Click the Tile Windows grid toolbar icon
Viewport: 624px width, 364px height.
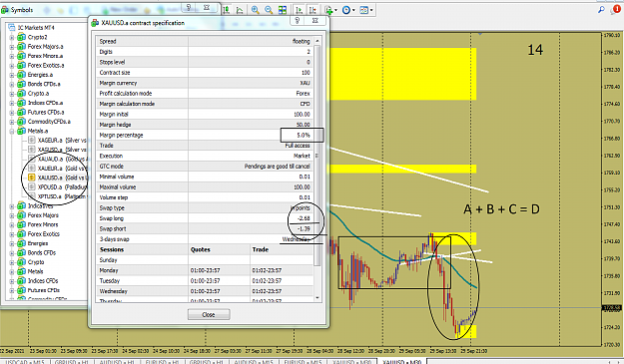pos(283,10)
